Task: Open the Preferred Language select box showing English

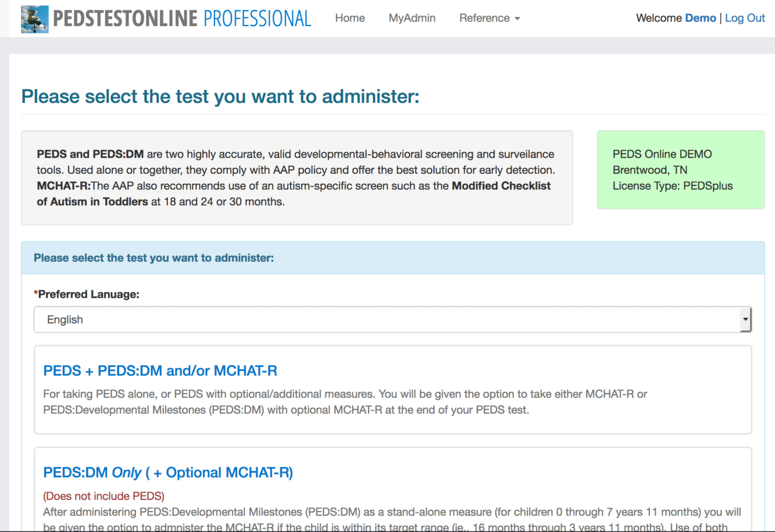Action: pos(386,319)
